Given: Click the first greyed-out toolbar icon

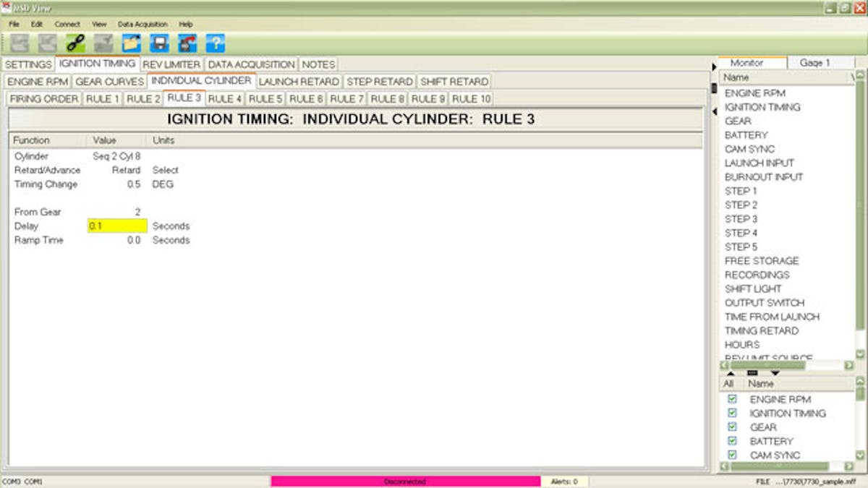Looking at the screenshot, I should tap(20, 43).
